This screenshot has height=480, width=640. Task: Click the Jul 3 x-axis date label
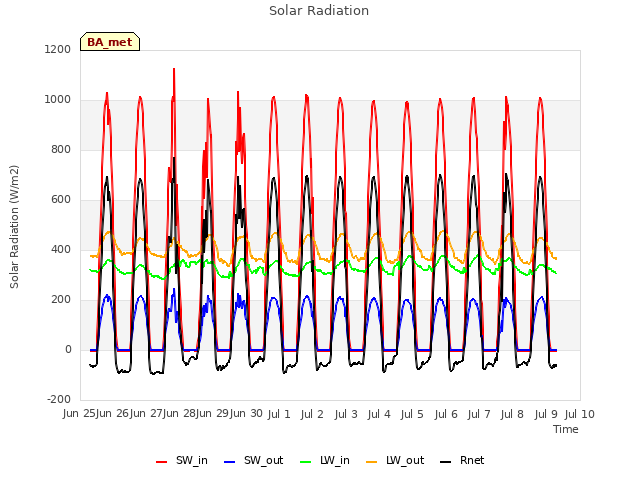click(x=346, y=415)
